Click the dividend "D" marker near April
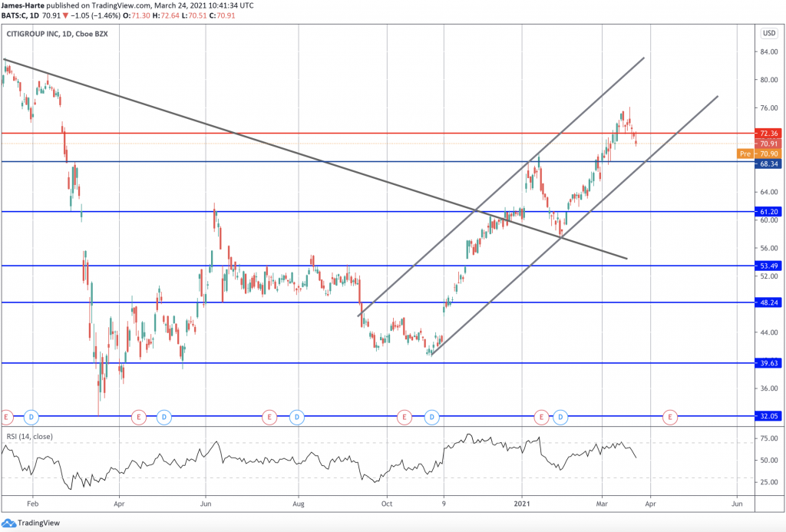The image size is (786, 532). (162, 418)
